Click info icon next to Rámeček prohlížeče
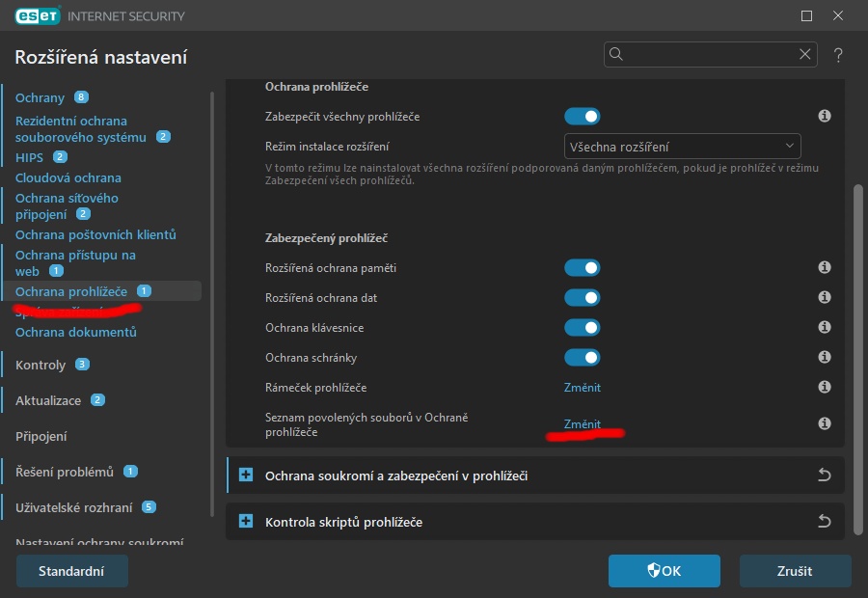The height and width of the screenshot is (598, 868). coord(825,387)
